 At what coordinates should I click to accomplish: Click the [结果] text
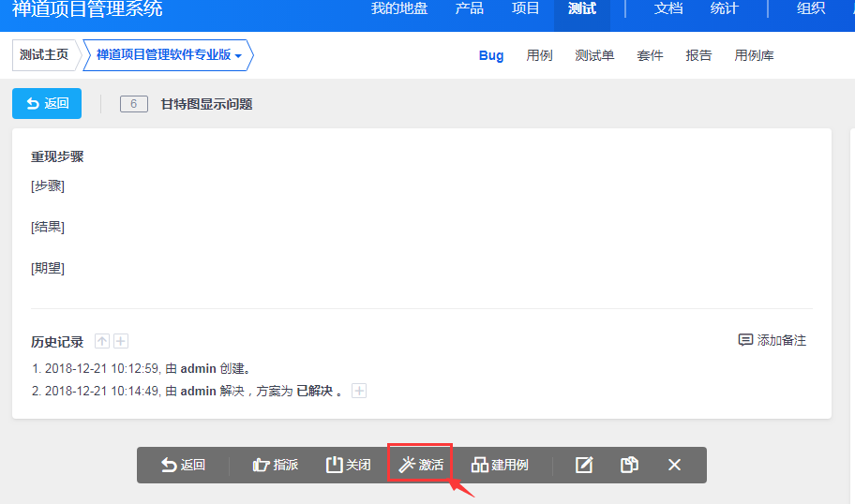click(48, 227)
